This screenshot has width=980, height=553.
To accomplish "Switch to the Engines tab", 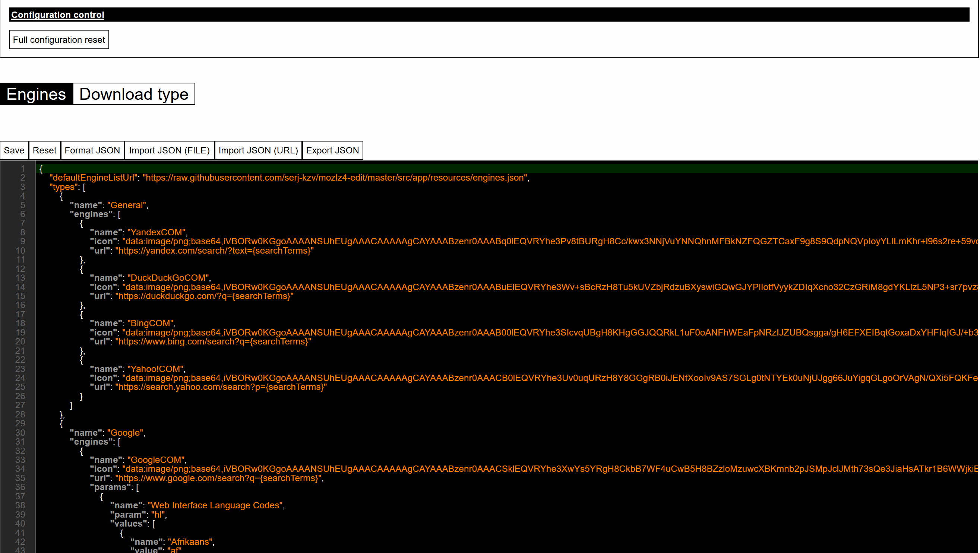I will pyautogui.click(x=37, y=94).
